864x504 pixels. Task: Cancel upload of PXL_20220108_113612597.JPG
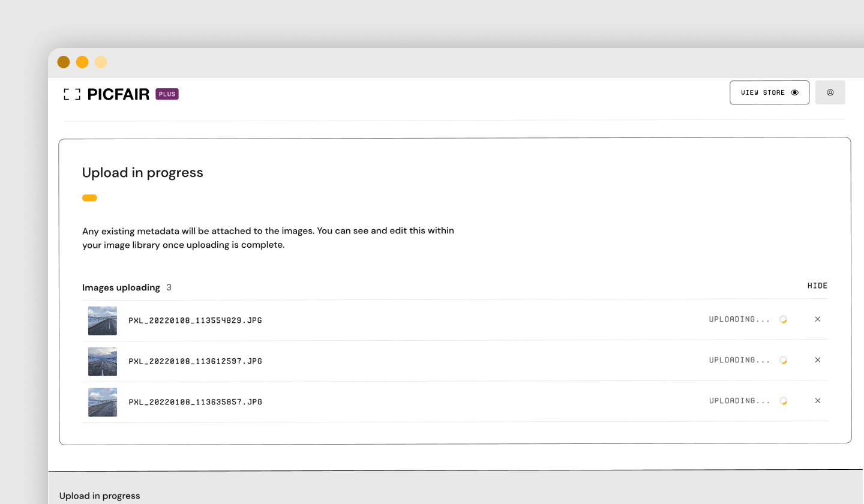(817, 360)
